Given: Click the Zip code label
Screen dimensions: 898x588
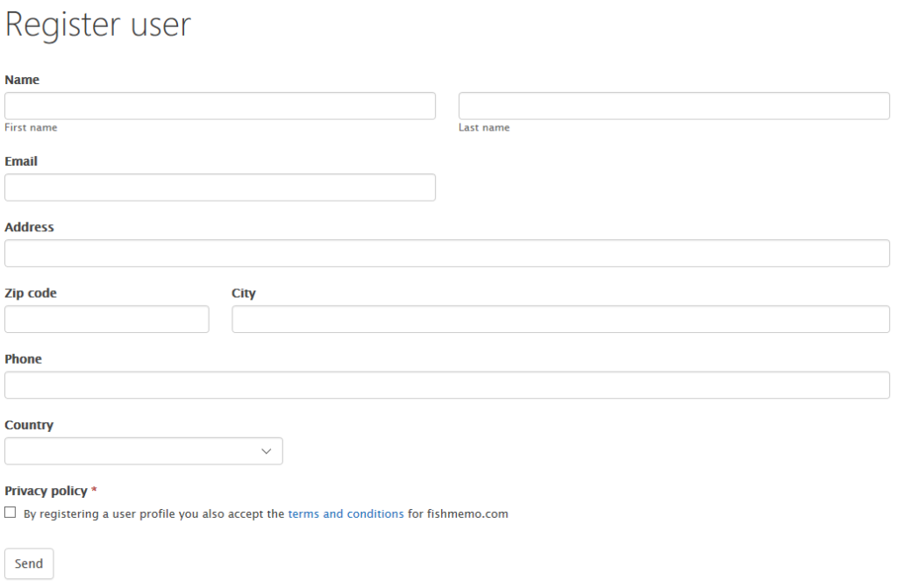Looking at the screenshot, I should 31,293.
